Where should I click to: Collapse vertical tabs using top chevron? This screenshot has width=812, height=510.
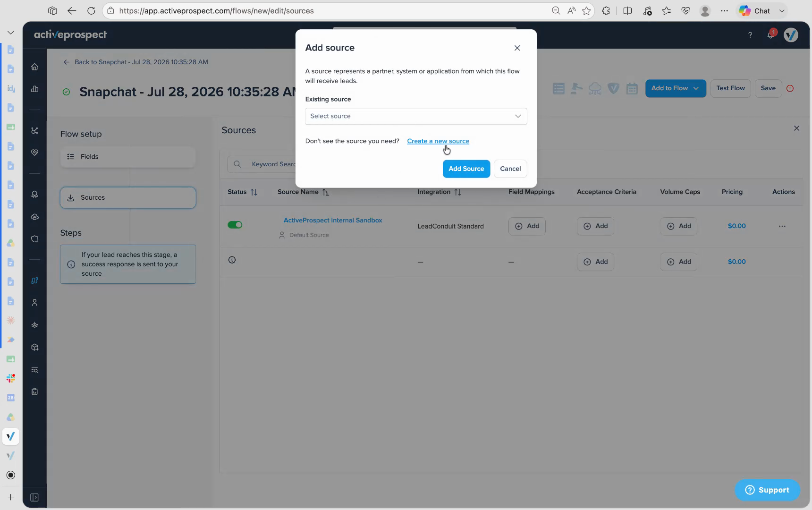10,33
